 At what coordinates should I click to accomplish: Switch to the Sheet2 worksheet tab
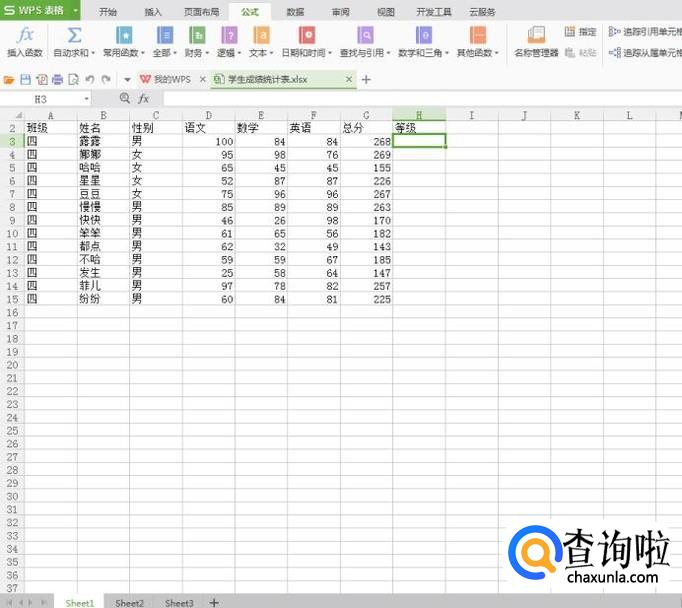click(x=129, y=603)
